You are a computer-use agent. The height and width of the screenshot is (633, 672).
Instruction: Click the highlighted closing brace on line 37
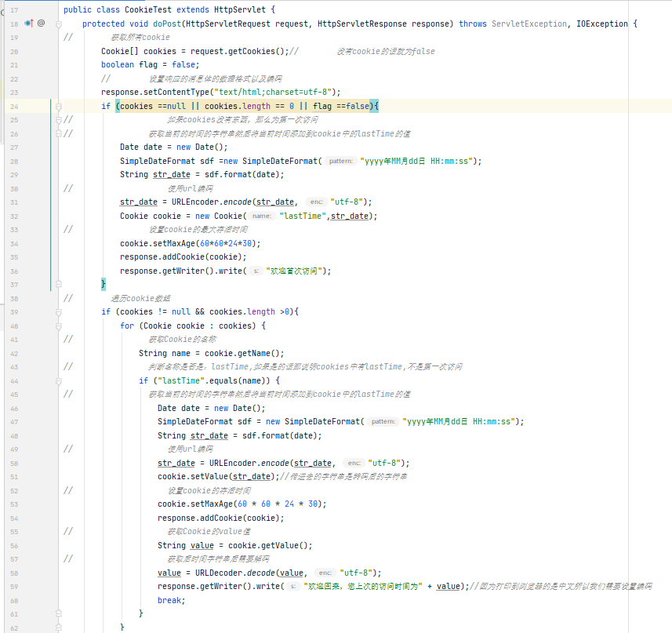104,284
